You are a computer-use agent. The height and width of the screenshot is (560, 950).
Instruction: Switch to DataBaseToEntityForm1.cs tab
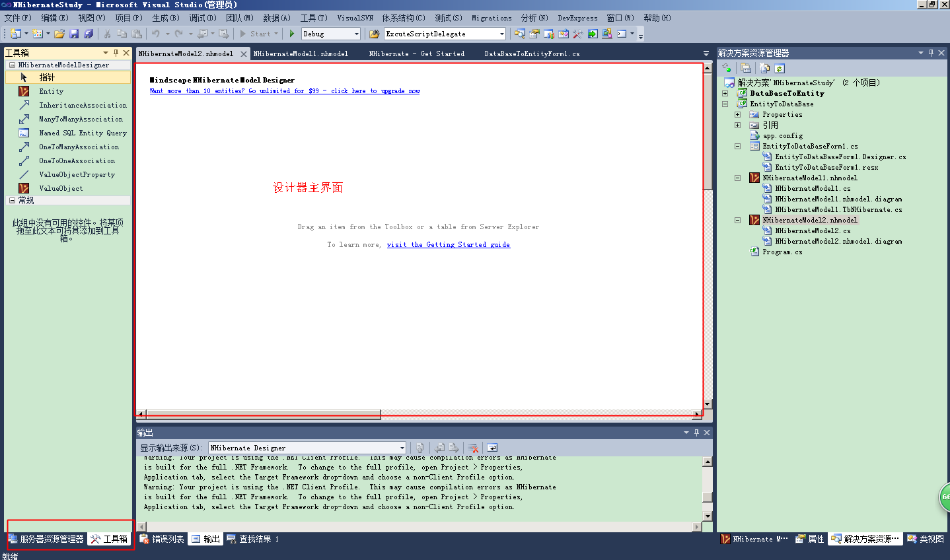532,53
